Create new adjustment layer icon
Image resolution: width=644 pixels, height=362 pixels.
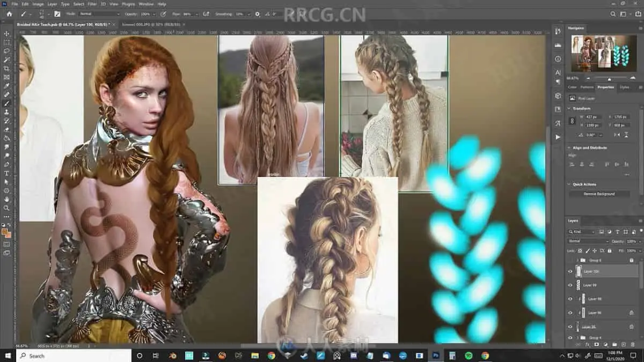[605, 344]
